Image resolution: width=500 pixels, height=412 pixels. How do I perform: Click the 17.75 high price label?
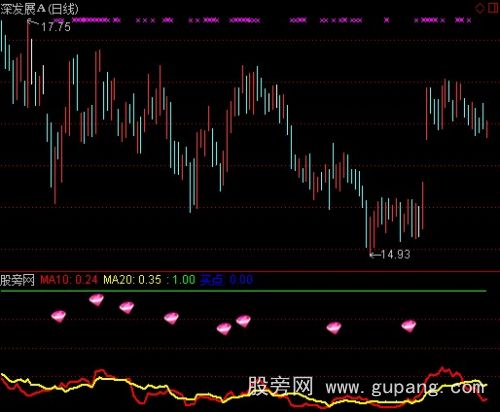(x=56, y=27)
